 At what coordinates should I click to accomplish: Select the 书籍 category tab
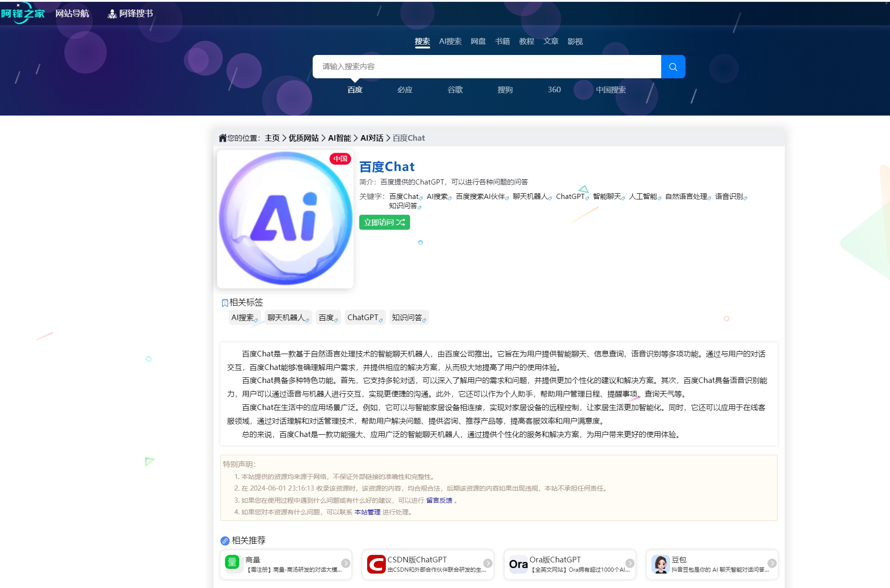502,41
